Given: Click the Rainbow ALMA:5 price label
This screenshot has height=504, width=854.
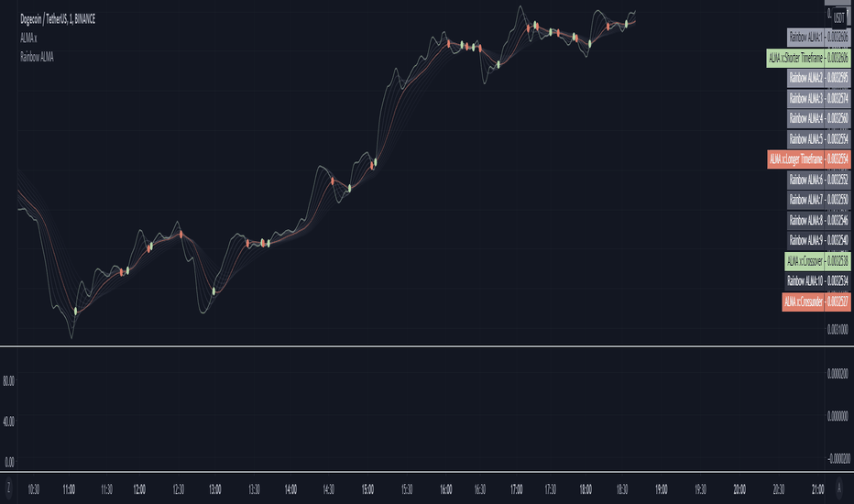Looking at the screenshot, I should 818,139.
